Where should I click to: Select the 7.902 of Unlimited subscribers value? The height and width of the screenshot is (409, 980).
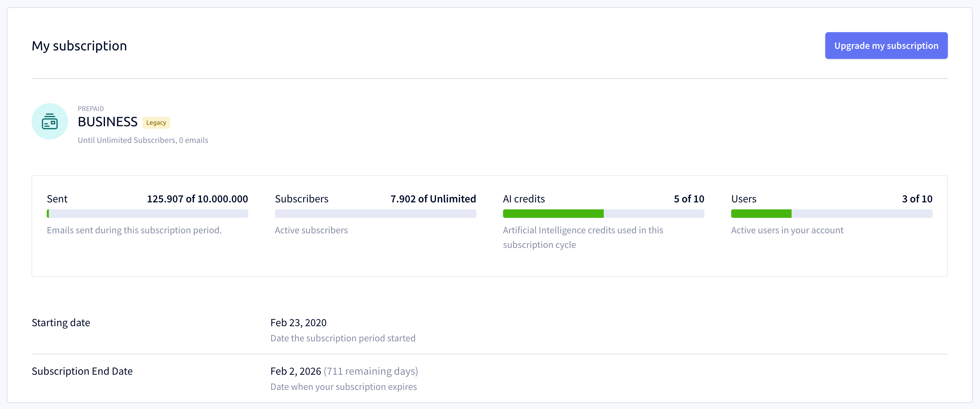[433, 199]
